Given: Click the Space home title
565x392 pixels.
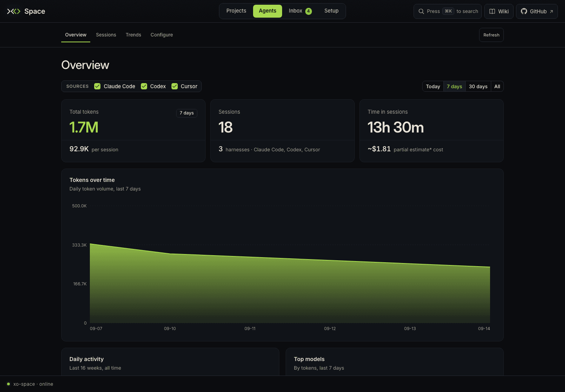Looking at the screenshot, I should click(x=35, y=11).
